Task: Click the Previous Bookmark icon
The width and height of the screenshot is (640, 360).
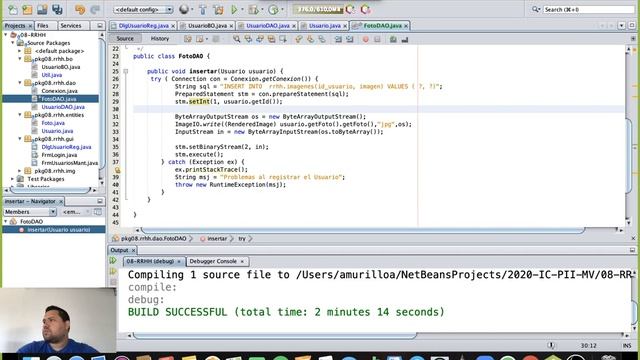Action: click(299, 39)
